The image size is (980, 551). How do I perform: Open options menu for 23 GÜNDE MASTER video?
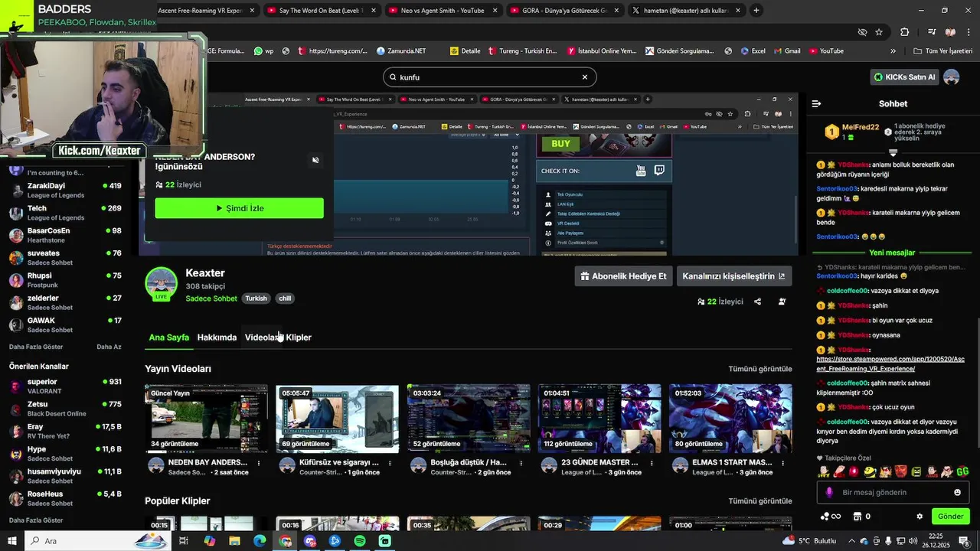pyautogui.click(x=652, y=463)
